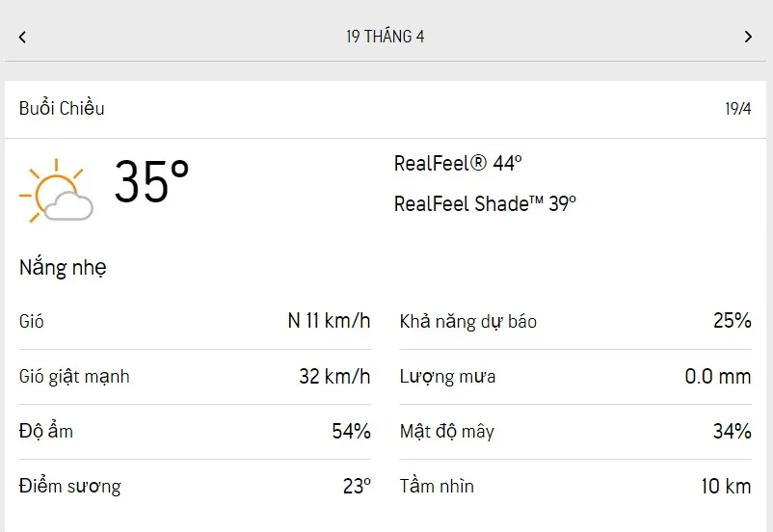Select the Lượng mưa rainfall row
The image size is (773, 532).
pos(575,376)
